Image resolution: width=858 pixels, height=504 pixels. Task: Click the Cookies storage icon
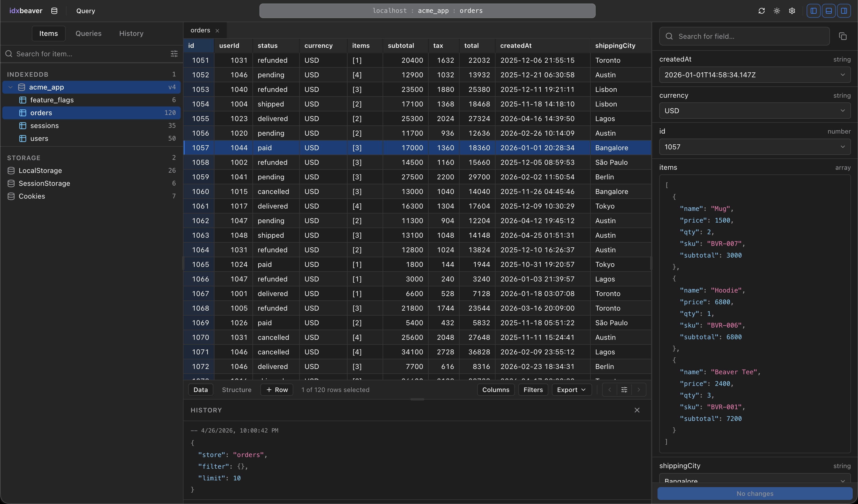click(11, 196)
